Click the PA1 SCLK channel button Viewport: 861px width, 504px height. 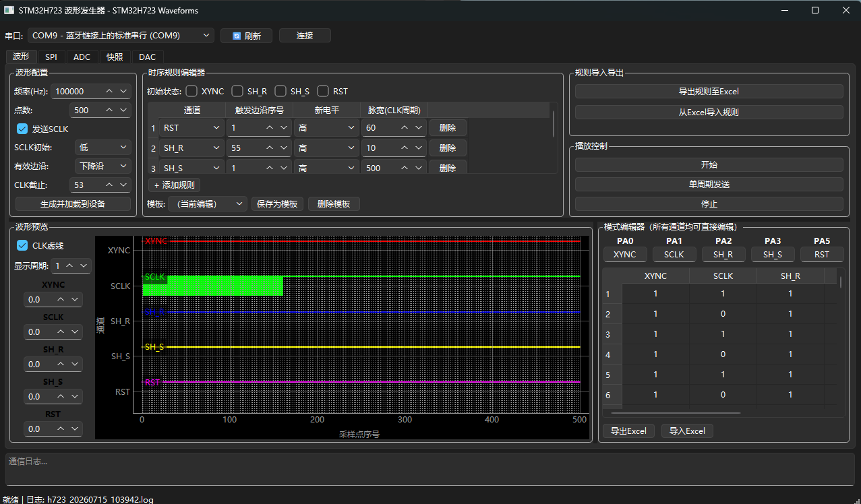(x=674, y=254)
